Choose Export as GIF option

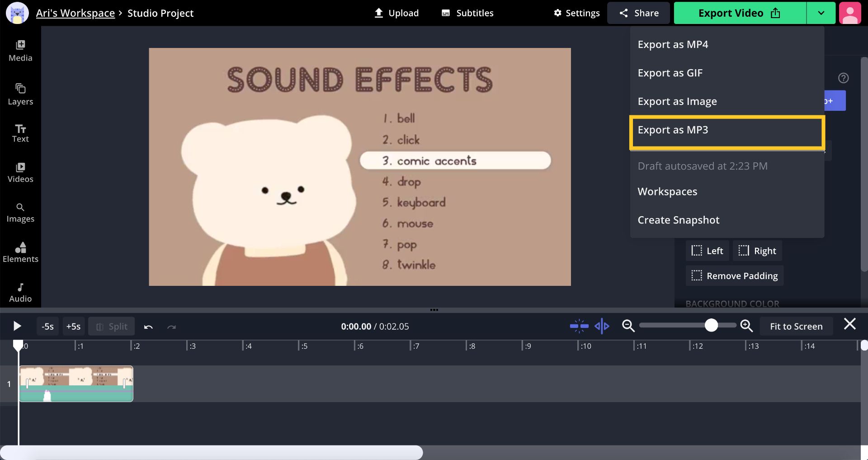point(670,72)
